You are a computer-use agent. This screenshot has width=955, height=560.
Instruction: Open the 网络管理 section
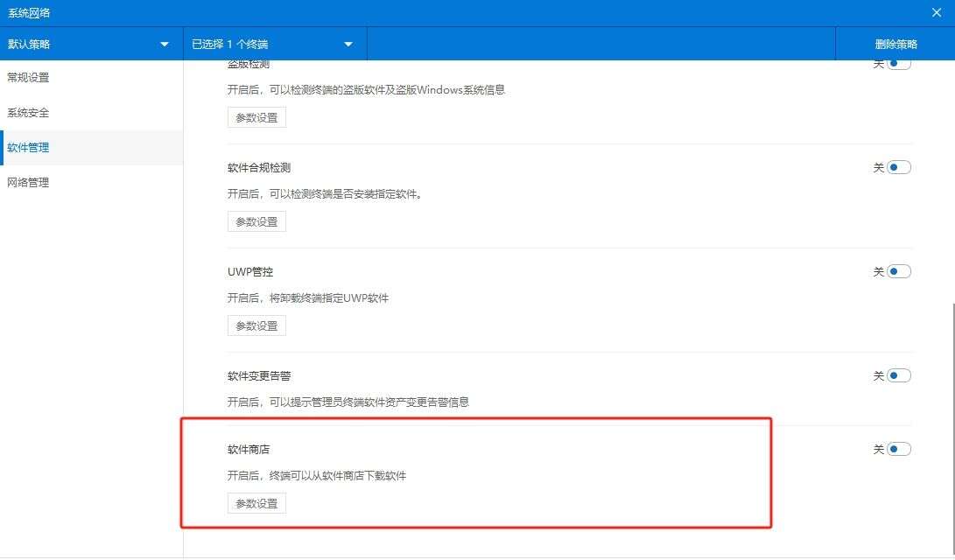29,181
